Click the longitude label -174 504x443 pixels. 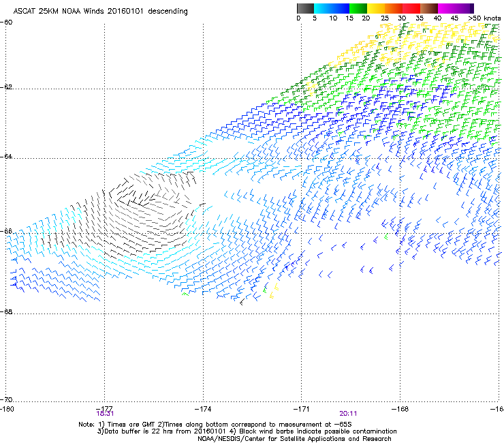[x=203, y=409]
